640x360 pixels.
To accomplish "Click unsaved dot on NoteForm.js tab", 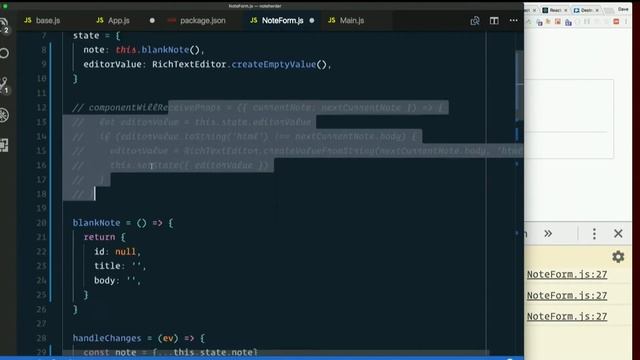I will click(312, 21).
